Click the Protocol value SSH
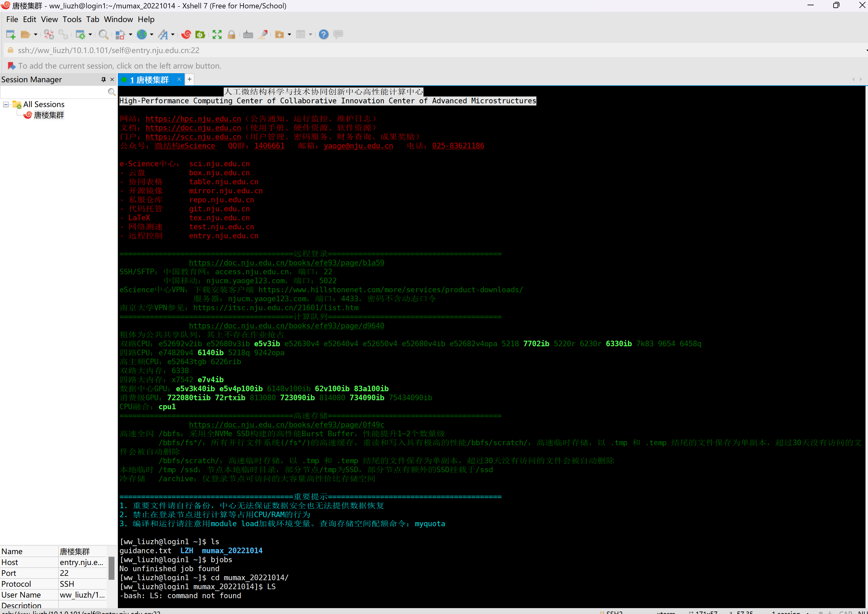This screenshot has width=868, height=614. (x=67, y=584)
